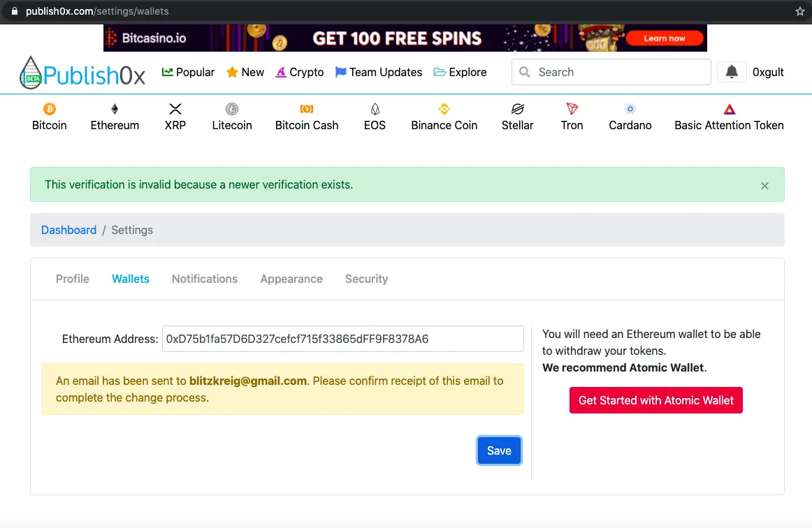The image size is (812, 528).
Task: Open the Basic Attention Token link
Action: pos(729,125)
